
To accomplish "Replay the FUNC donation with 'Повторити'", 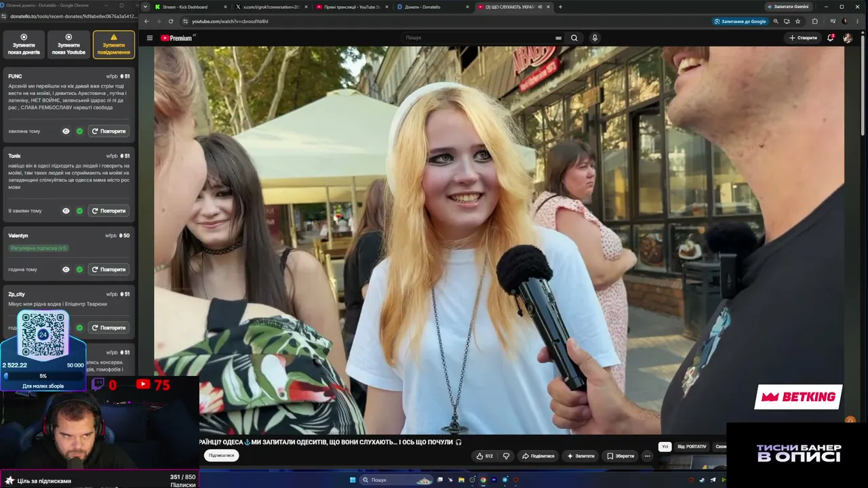I will click(109, 131).
